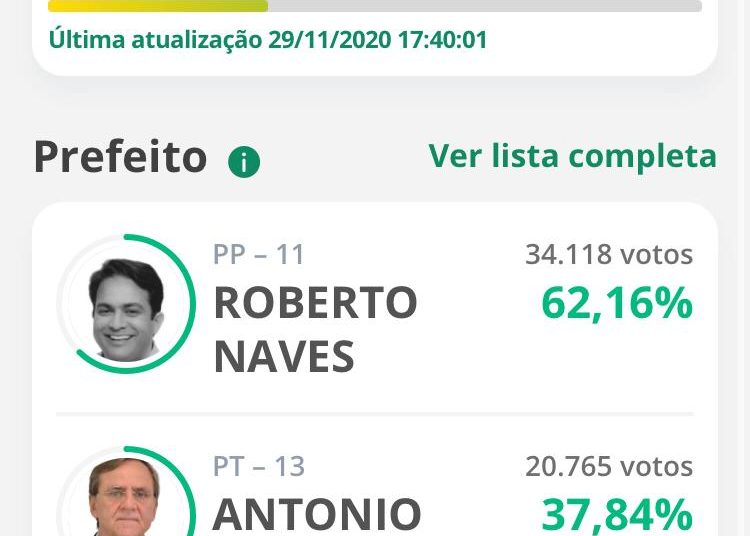Click the 34.118 votos count
The image size is (750, 536).
click(609, 254)
